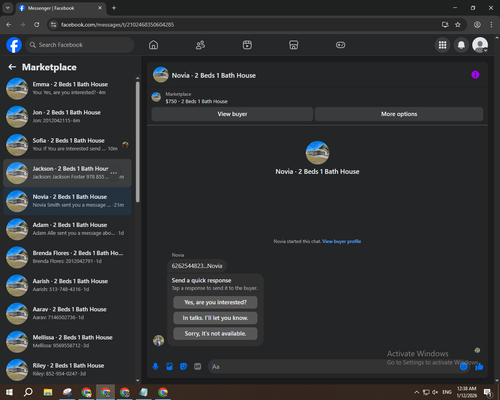The width and height of the screenshot is (500, 400).
Task: Open Aarav 2 Beds 1 Bath House chat
Action: pyautogui.click(x=68, y=314)
